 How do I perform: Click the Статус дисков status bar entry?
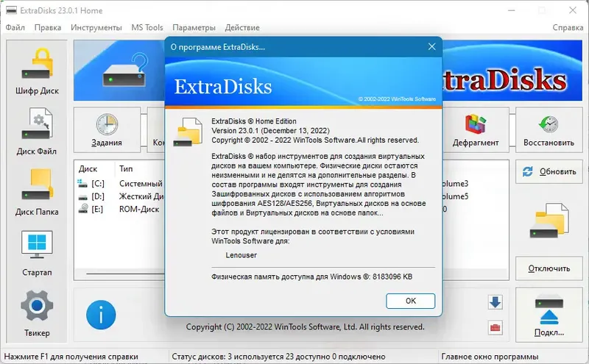pos(279,357)
